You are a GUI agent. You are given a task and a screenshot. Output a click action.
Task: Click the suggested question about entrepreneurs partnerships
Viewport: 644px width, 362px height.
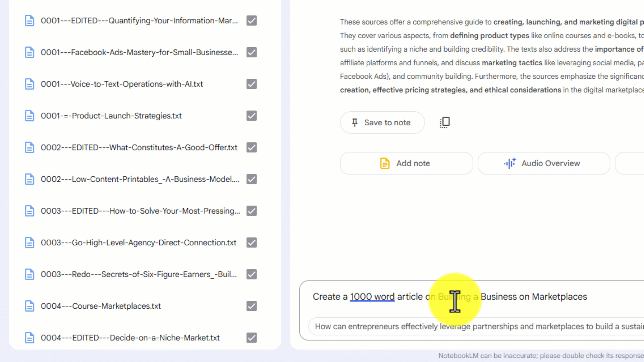pyautogui.click(x=476, y=326)
